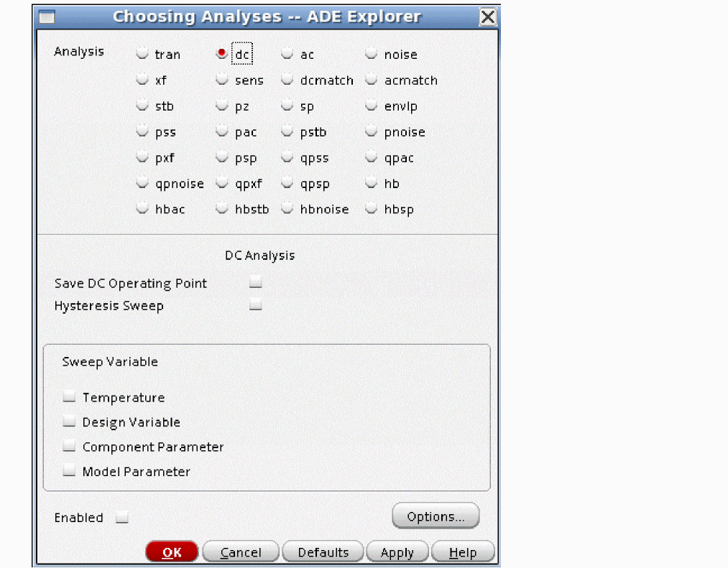Select the qpac analysis option

371,158
